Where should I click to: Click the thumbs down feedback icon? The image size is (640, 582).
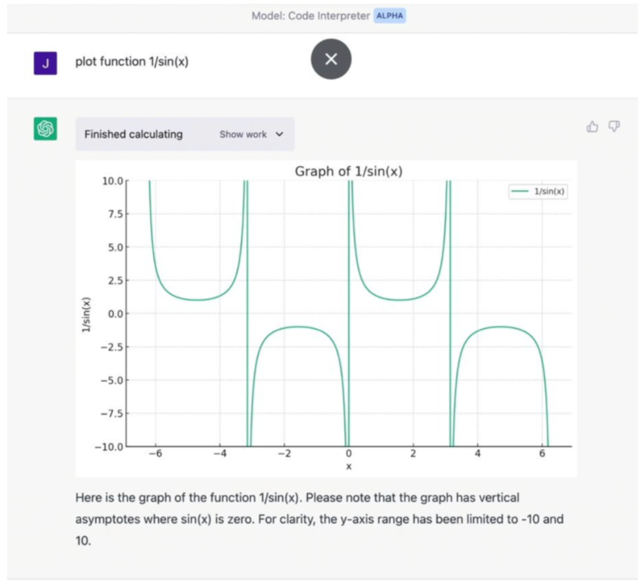pyautogui.click(x=614, y=127)
